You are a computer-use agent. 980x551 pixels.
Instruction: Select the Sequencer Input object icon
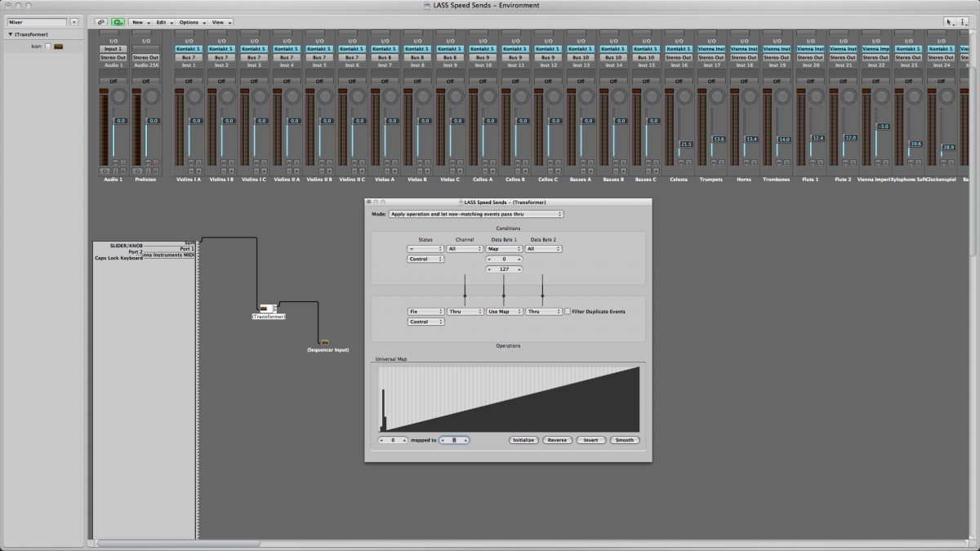(x=324, y=342)
